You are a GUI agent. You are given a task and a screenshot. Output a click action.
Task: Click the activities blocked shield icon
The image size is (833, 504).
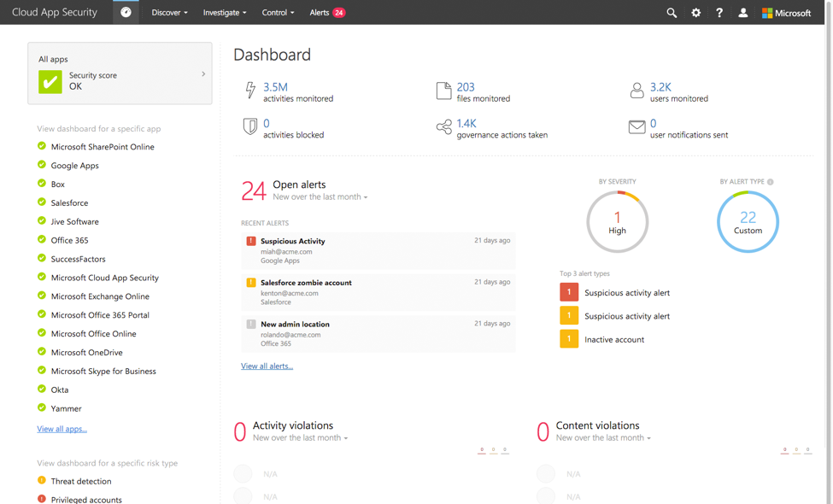249,126
